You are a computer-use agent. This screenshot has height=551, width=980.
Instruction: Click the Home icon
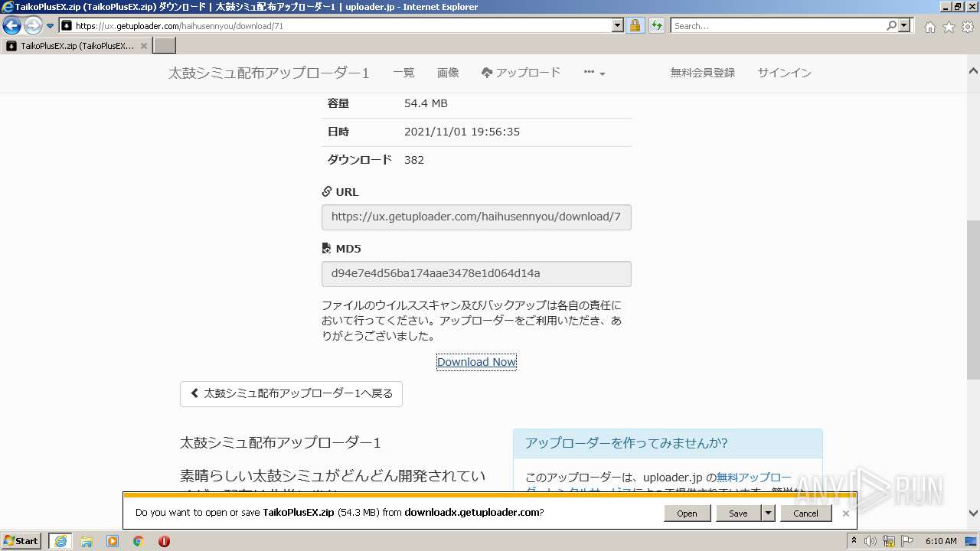929,27
